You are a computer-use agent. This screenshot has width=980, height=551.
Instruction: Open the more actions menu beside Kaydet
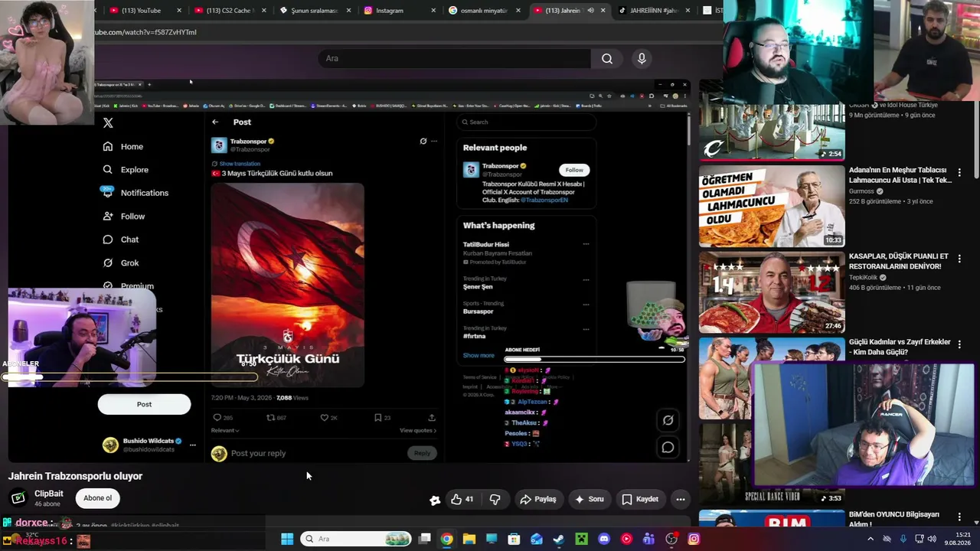coord(680,499)
